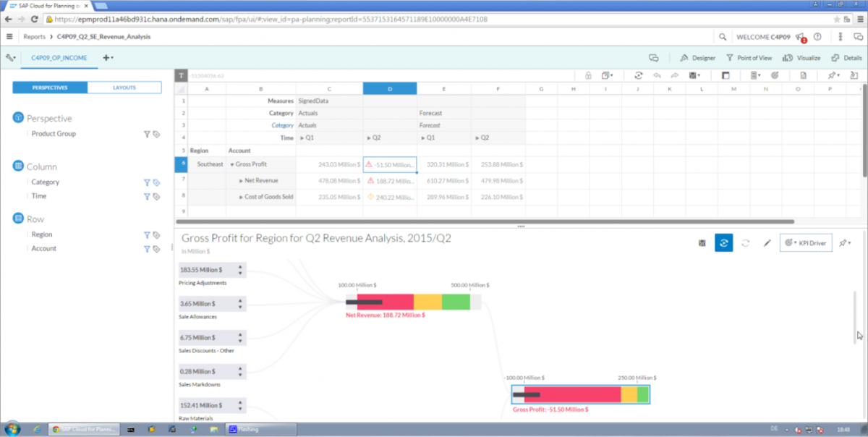Adjust Sales Markdowns value stepper

click(240, 372)
